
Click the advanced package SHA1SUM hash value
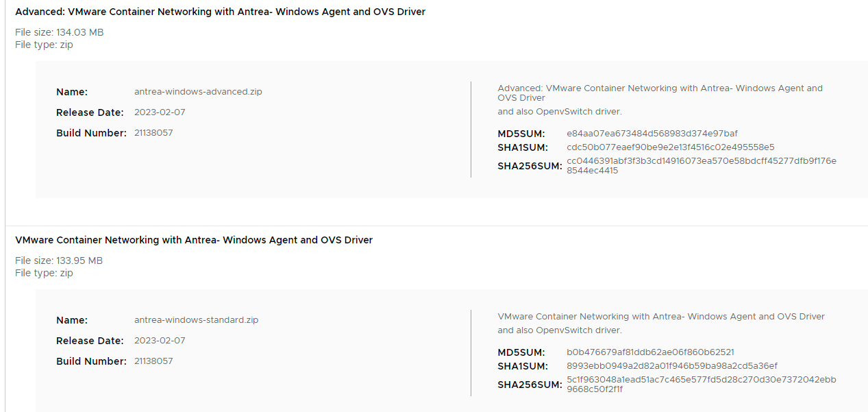(670, 147)
